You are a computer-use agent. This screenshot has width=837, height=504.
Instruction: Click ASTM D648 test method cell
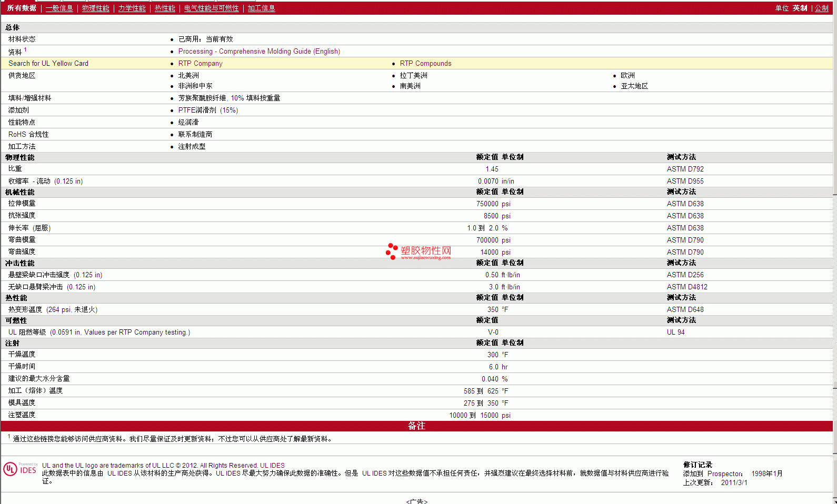pyautogui.click(x=685, y=310)
